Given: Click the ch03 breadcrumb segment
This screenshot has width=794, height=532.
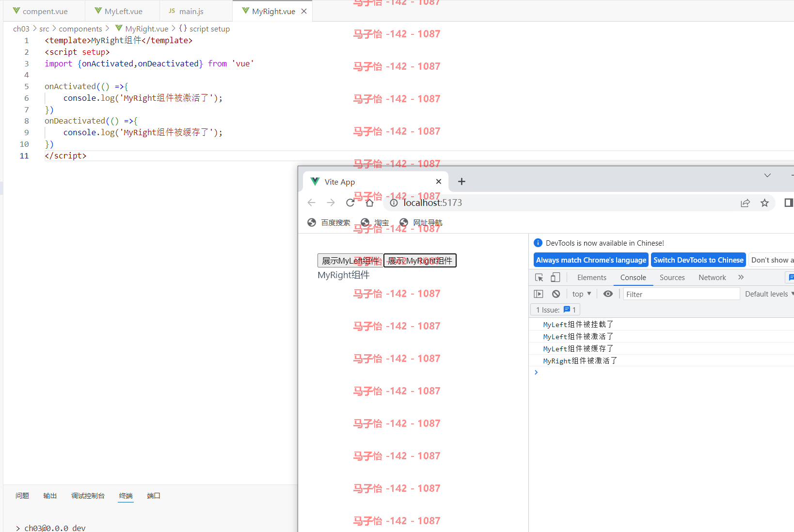Looking at the screenshot, I should pos(21,29).
